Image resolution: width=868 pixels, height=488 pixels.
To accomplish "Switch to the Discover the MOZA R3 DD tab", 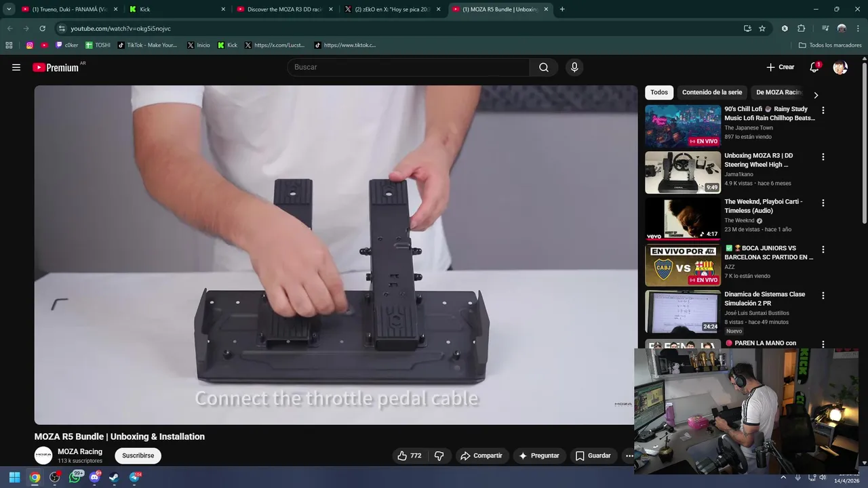I will (285, 9).
